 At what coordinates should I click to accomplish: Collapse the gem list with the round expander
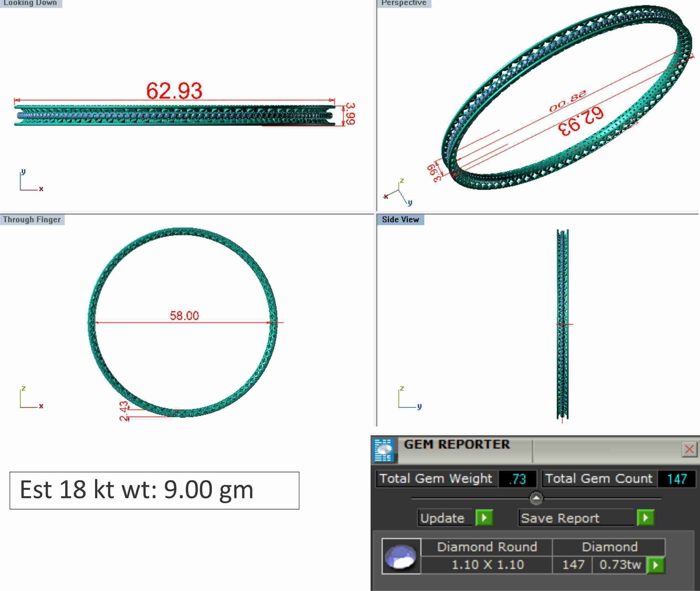[536, 498]
